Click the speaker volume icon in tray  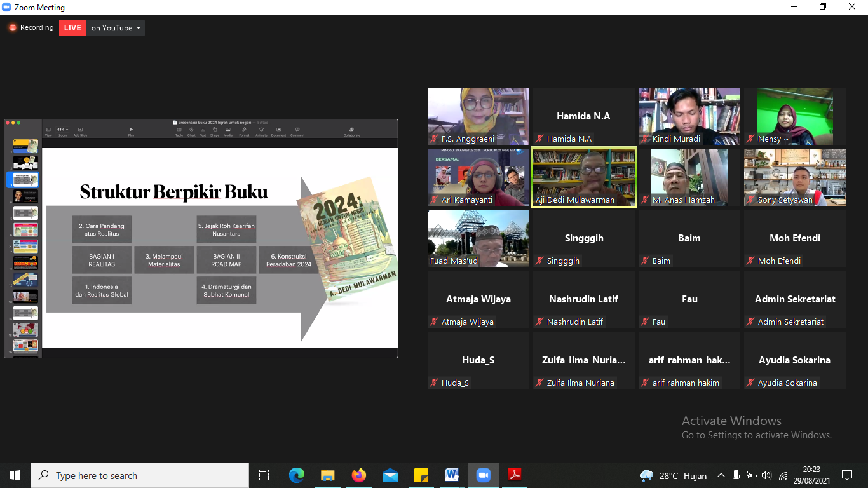(766, 475)
